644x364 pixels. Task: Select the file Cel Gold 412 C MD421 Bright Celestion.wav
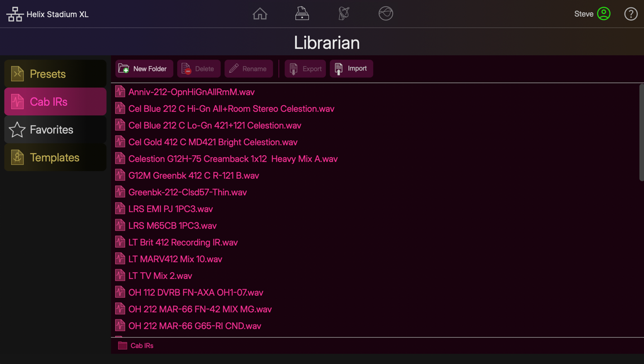tap(213, 142)
